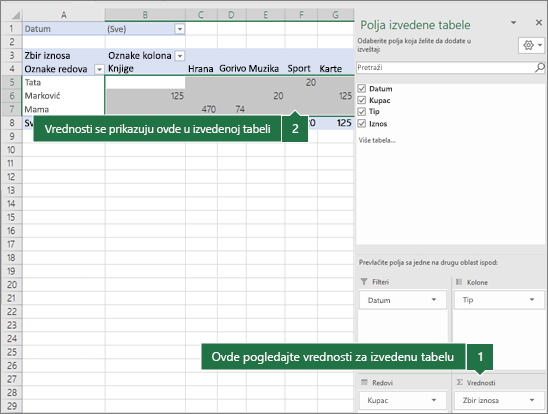Screen dimensions: 548x414
Task: Click the Više tabela link
Action: click(x=377, y=140)
